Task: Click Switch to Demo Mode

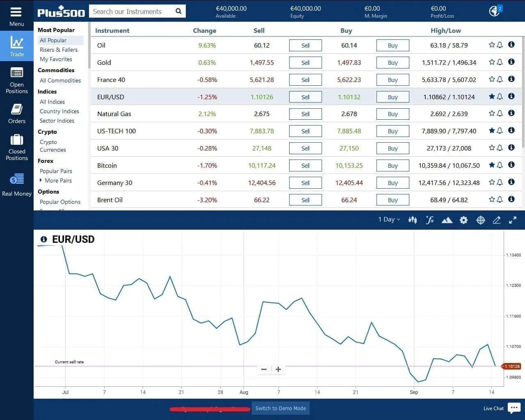Action: point(281,408)
